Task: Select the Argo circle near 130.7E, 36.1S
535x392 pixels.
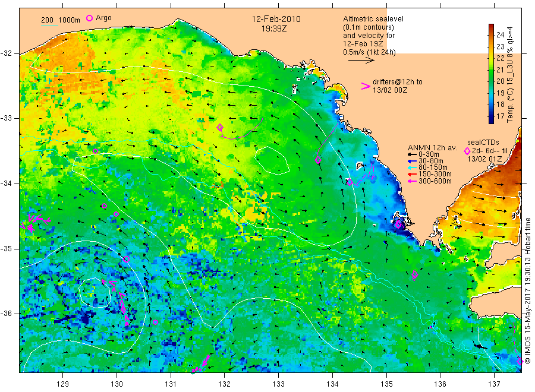Action: 156,322
